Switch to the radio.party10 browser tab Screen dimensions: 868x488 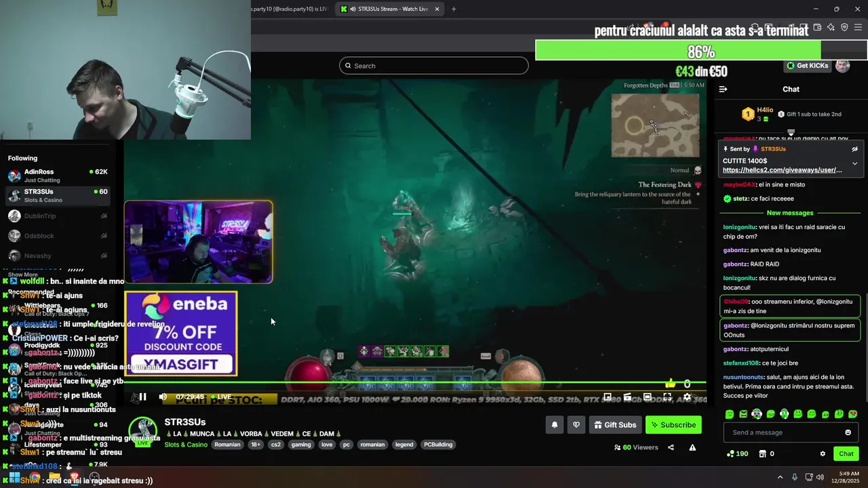pos(290,9)
